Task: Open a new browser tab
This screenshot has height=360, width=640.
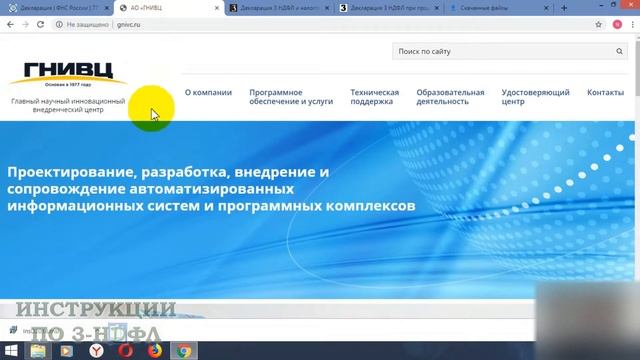Action: coord(564,8)
